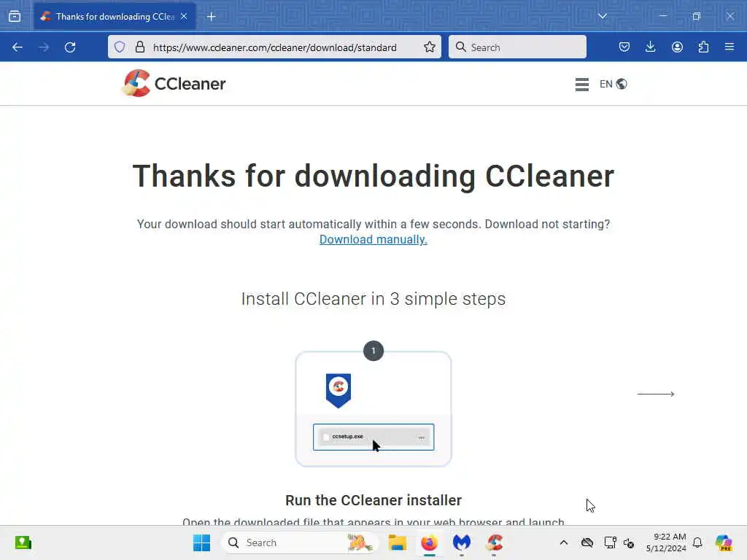Expand the list all tabs dropdown

tap(602, 16)
